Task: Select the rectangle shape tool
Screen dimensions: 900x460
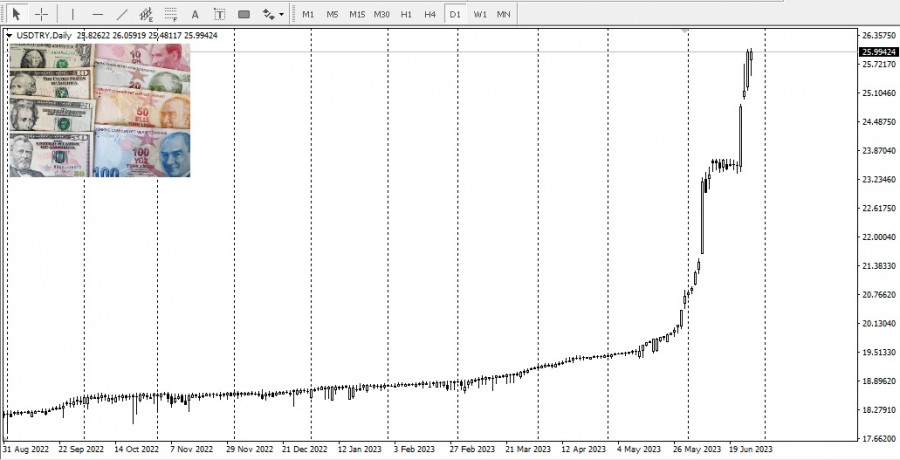Action: click(244, 14)
